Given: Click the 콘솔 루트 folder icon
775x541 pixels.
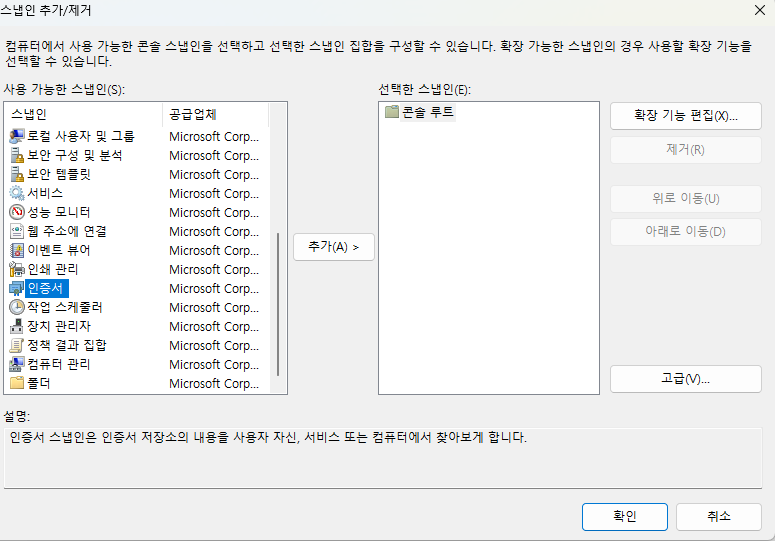Looking at the screenshot, I should click(x=392, y=112).
